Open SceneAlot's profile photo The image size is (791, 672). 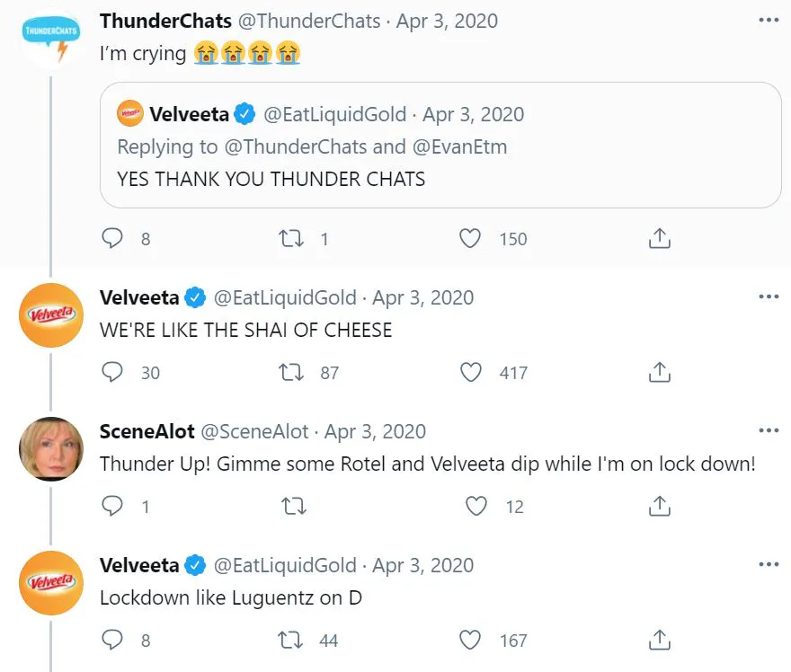(51, 449)
